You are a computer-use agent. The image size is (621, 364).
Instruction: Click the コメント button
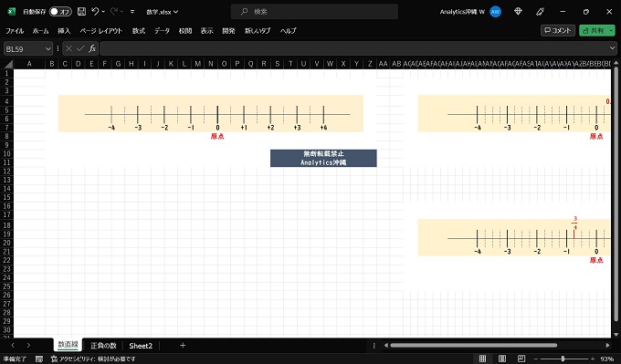558,30
